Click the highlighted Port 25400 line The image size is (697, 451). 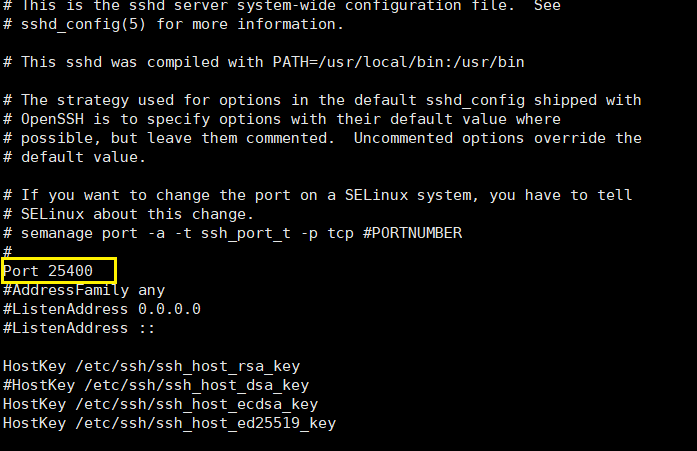tap(59, 271)
